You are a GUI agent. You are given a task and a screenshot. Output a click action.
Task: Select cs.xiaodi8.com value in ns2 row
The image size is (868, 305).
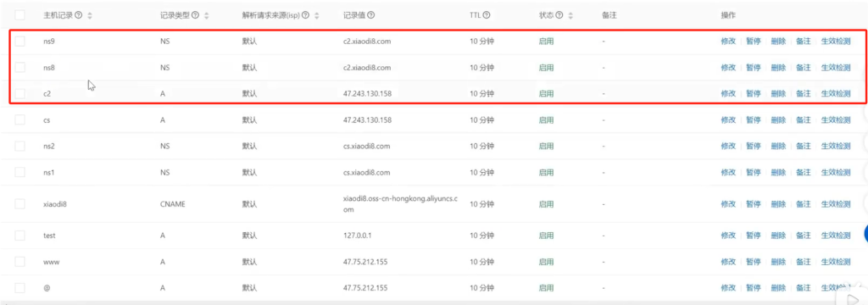pyautogui.click(x=367, y=146)
